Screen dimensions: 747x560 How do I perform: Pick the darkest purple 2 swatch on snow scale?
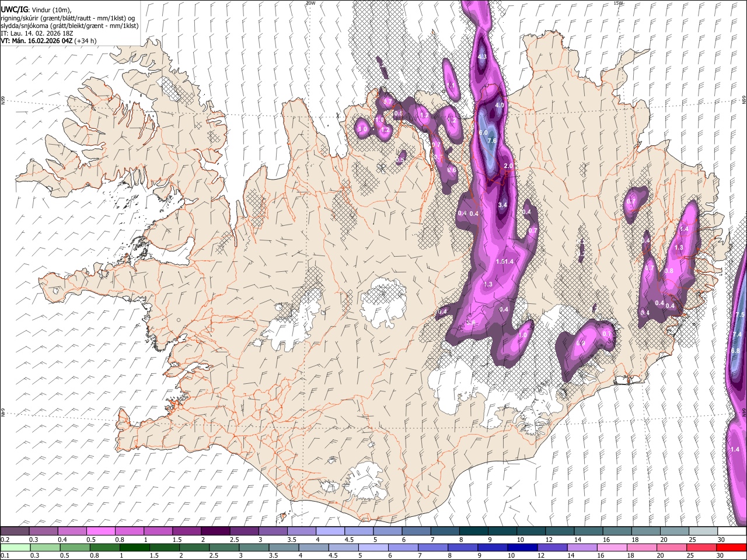(x=215, y=531)
